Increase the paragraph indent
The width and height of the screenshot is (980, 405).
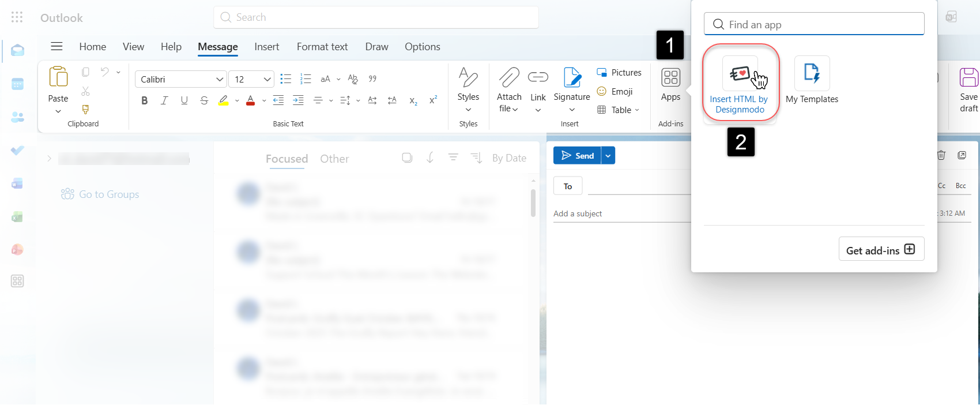pos(298,100)
